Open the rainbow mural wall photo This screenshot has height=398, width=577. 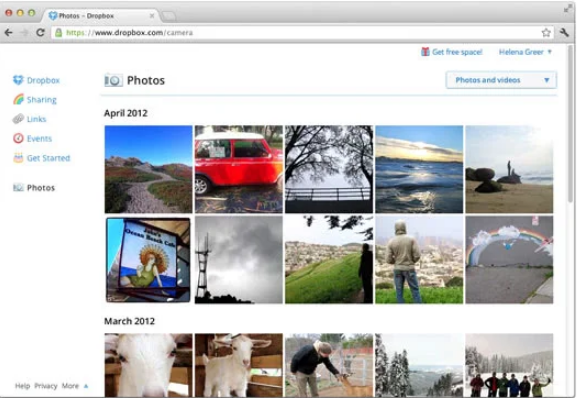point(509,260)
